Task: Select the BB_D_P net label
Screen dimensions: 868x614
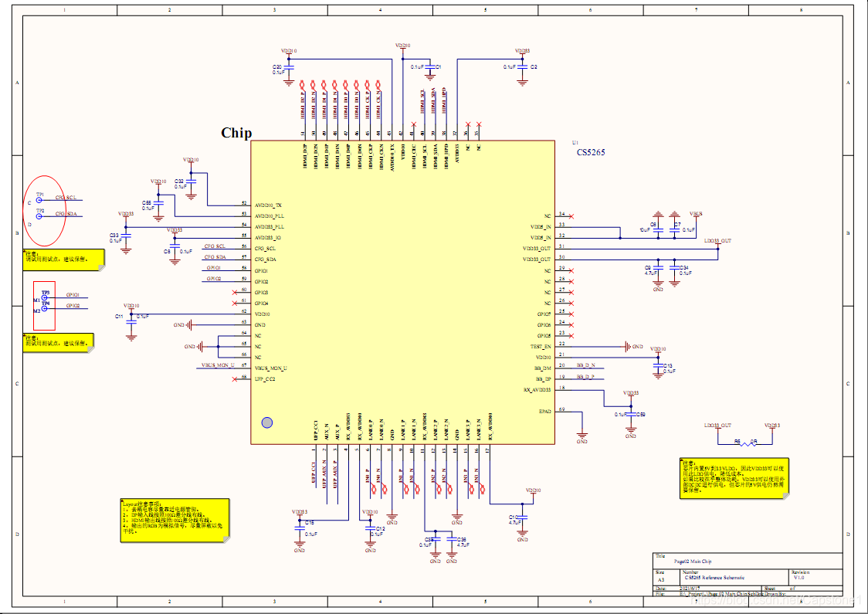Action: pyautogui.click(x=585, y=376)
